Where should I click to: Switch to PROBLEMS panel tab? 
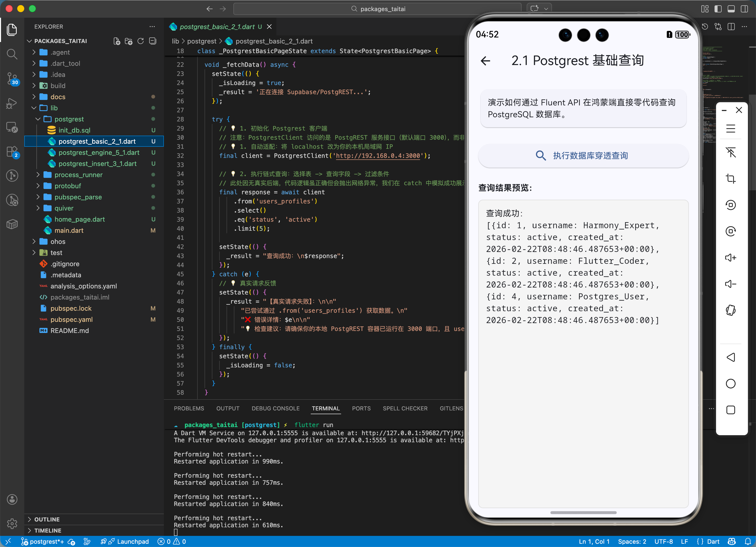(x=189, y=408)
